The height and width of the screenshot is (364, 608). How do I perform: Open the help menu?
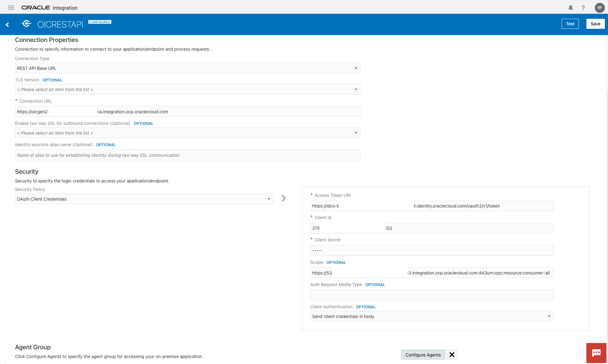(x=583, y=7)
